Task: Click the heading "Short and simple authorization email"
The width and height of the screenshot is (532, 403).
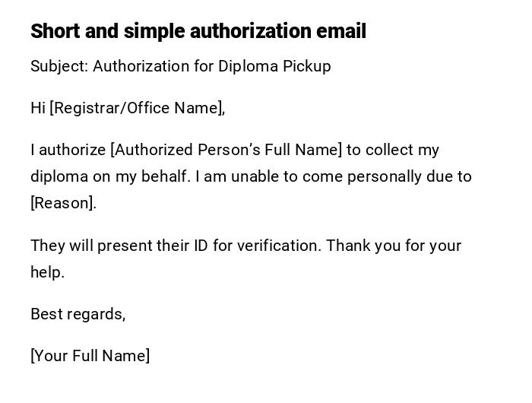Action: click(198, 31)
